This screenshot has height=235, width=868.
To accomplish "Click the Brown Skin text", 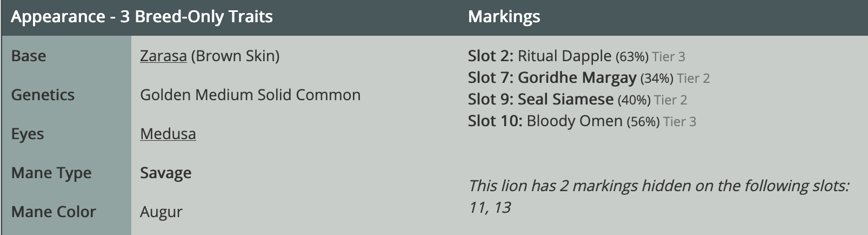I will click(235, 56).
